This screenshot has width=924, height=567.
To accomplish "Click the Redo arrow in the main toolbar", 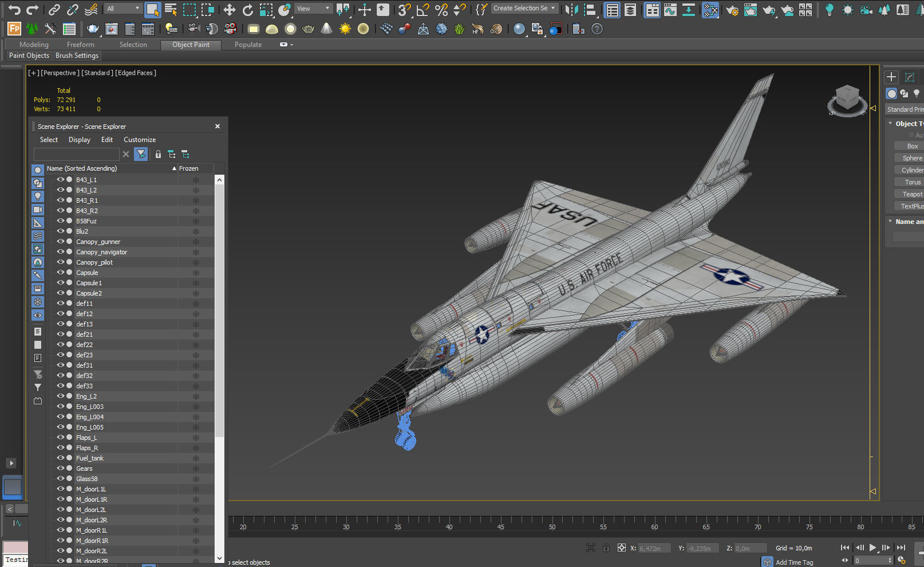I will point(33,9).
